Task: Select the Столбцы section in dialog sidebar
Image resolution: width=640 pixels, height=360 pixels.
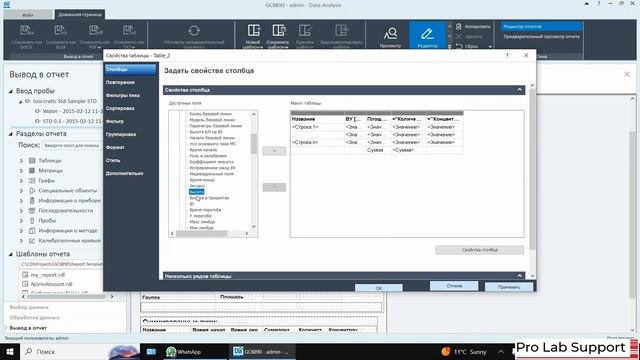Action: [x=130, y=69]
